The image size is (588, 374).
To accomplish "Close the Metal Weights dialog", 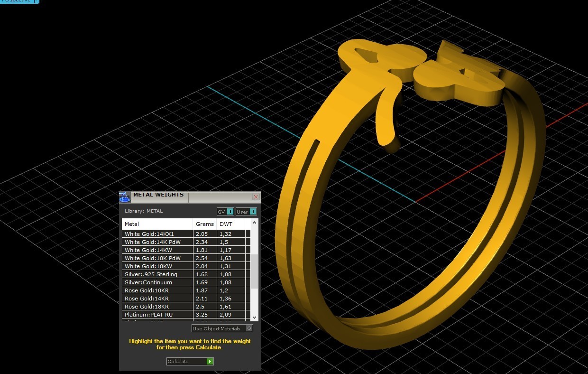I will [x=256, y=197].
